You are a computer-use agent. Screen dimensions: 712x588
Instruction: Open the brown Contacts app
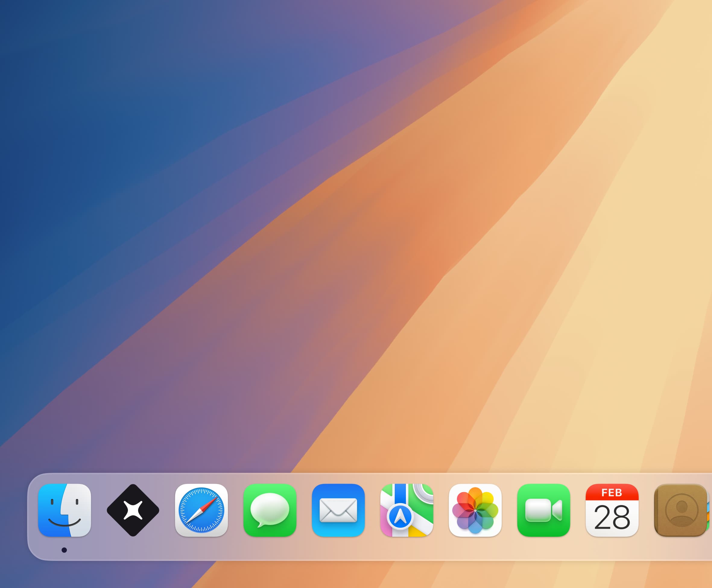click(681, 510)
